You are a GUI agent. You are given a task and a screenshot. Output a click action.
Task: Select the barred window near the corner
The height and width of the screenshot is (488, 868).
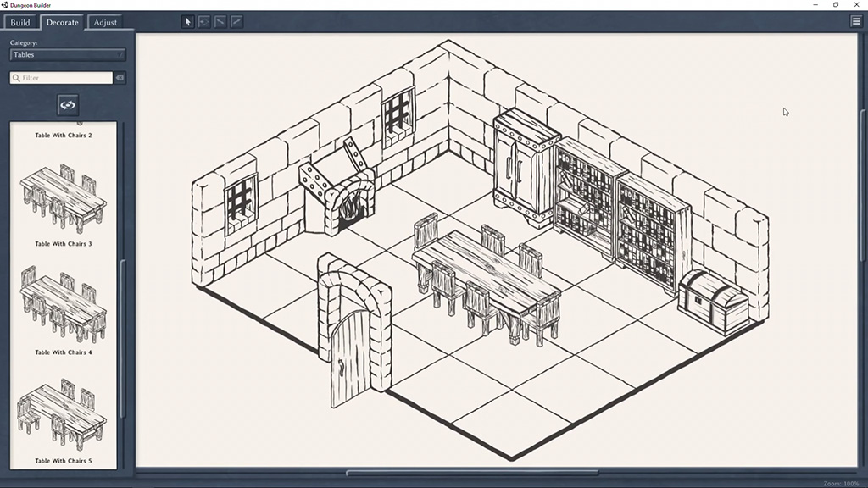(398, 119)
